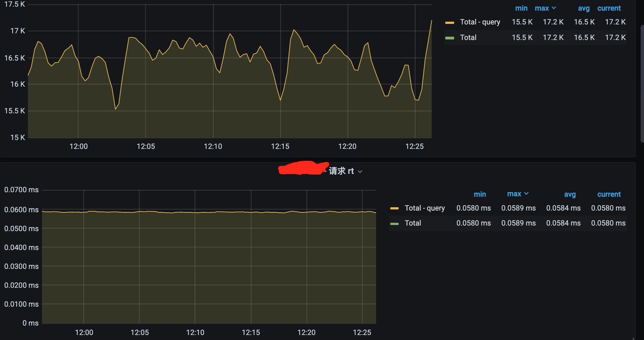This screenshot has height=340, width=644.
Task: Sort 请求 rt legend by avg column
Action: point(570,194)
